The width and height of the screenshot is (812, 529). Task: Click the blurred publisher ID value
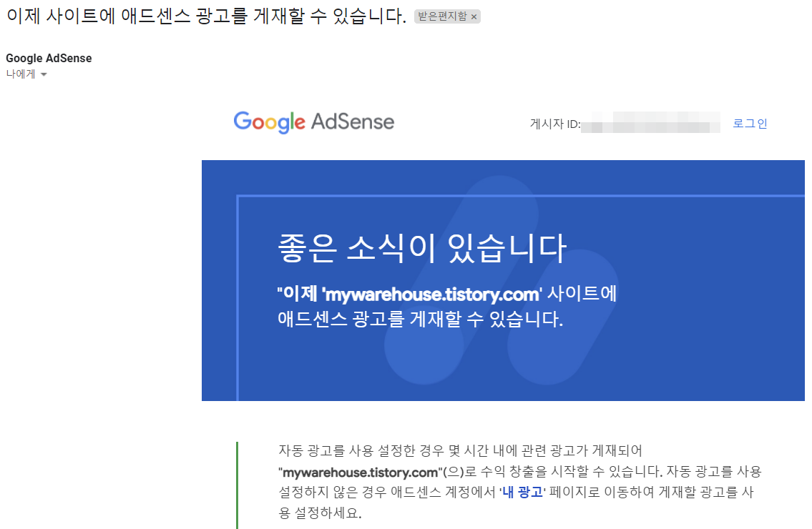(x=650, y=124)
